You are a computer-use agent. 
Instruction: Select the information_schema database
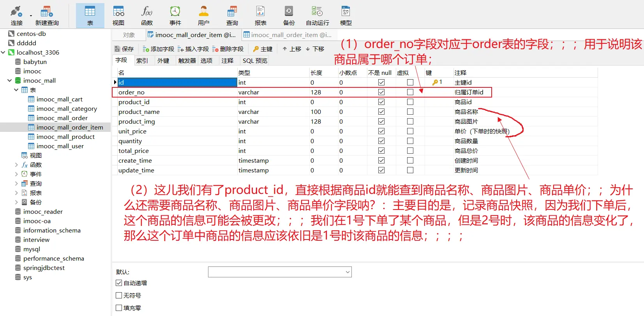(x=52, y=230)
